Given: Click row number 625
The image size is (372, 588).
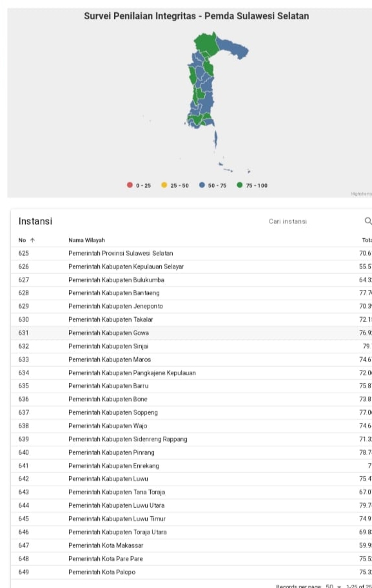Looking at the screenshot, I should [x=24, y=253].
